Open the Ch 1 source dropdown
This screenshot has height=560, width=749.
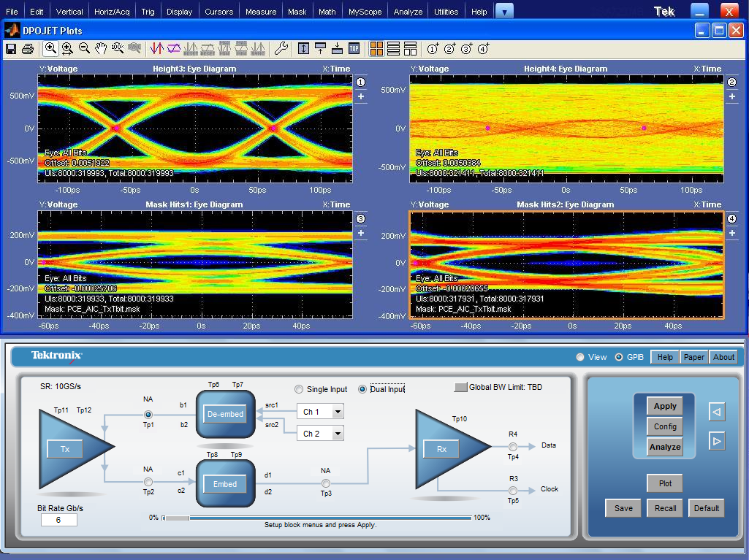[337, 412]
